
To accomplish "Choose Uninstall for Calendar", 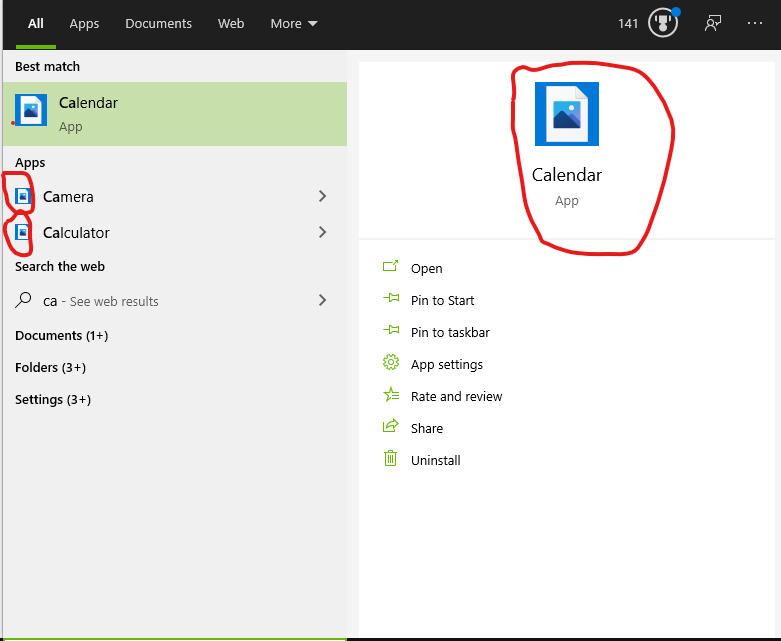I will pyautogui.click(x=435, y=460).
